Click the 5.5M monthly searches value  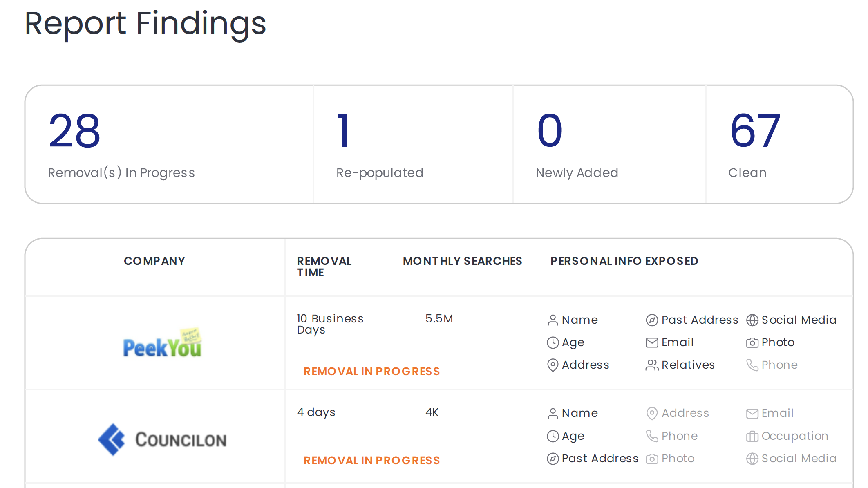439,318
